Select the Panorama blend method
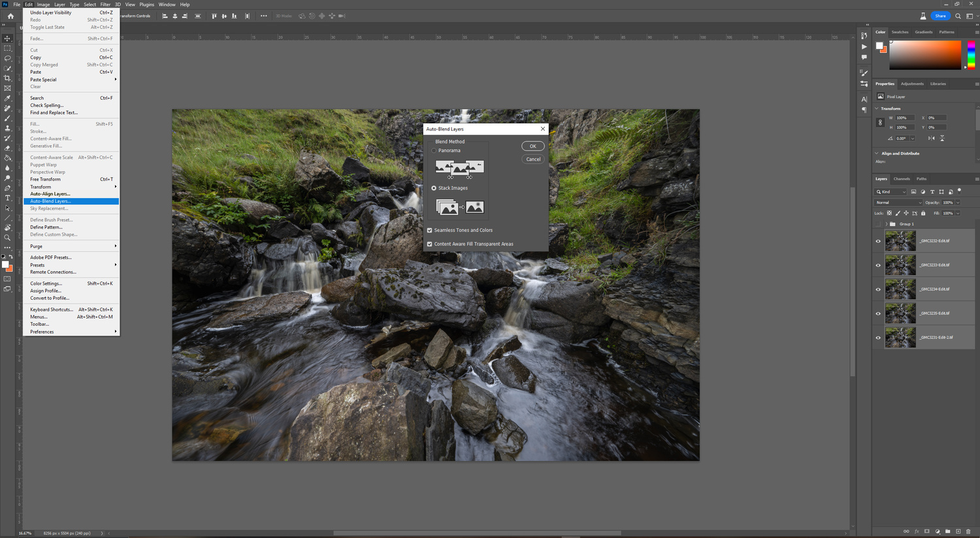Screen dimensions: 980x538 click(434, 151)
